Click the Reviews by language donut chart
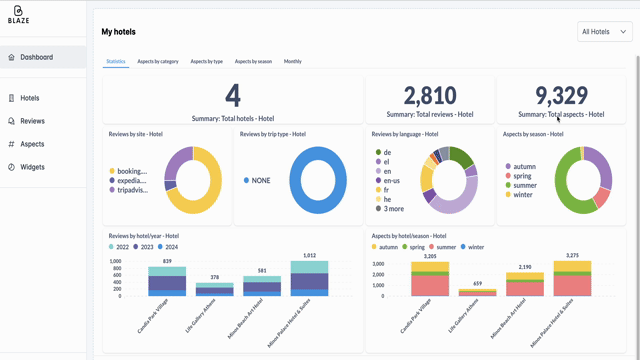Image resolution: width=640 pixels, height=360 pixels. pos(449,180)
